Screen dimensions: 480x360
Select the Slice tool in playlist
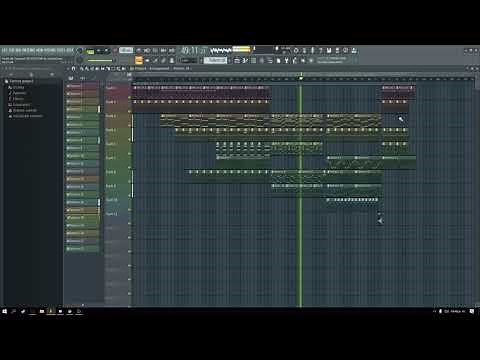(107, 68)
